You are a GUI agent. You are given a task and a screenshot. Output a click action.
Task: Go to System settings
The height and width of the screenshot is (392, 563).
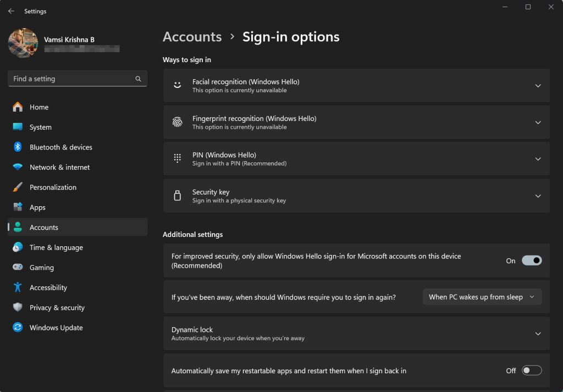[78, 127]
